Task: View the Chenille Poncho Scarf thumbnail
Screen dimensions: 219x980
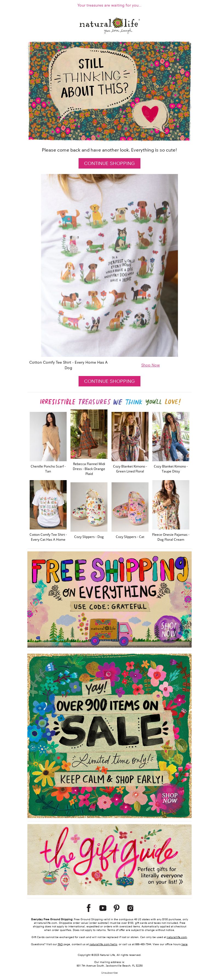Action: click(48, 436)
